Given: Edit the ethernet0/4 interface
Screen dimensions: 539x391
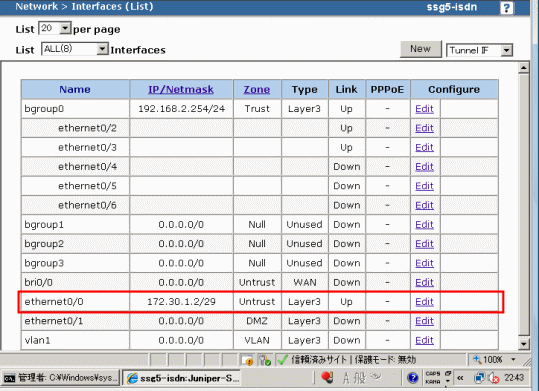Looking at the screenshot, I should (x=424, y=167).
